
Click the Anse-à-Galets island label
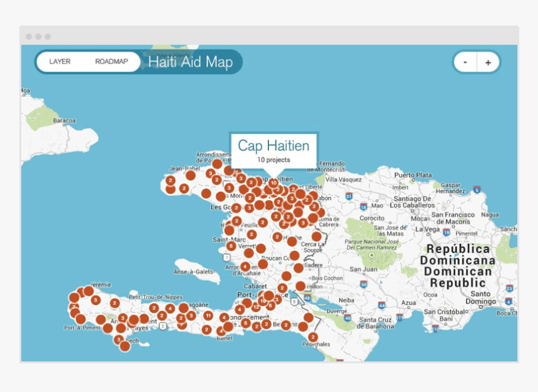[x=194, y=271]
